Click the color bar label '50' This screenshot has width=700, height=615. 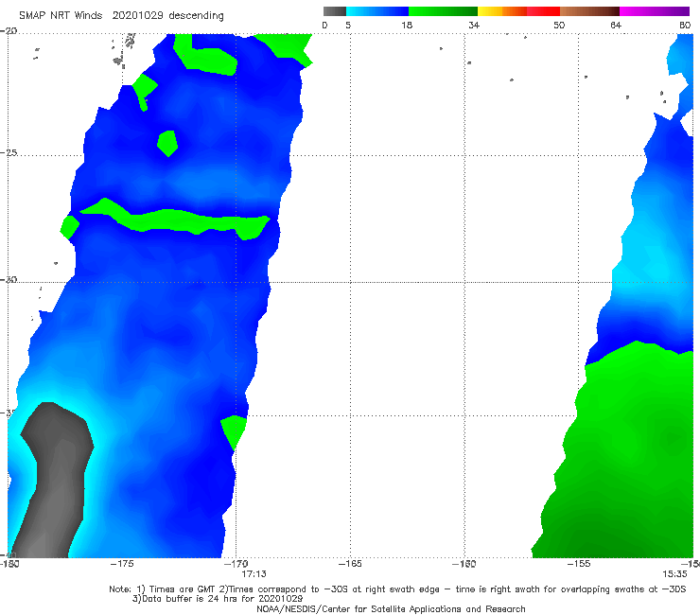[x=559, y=25]
